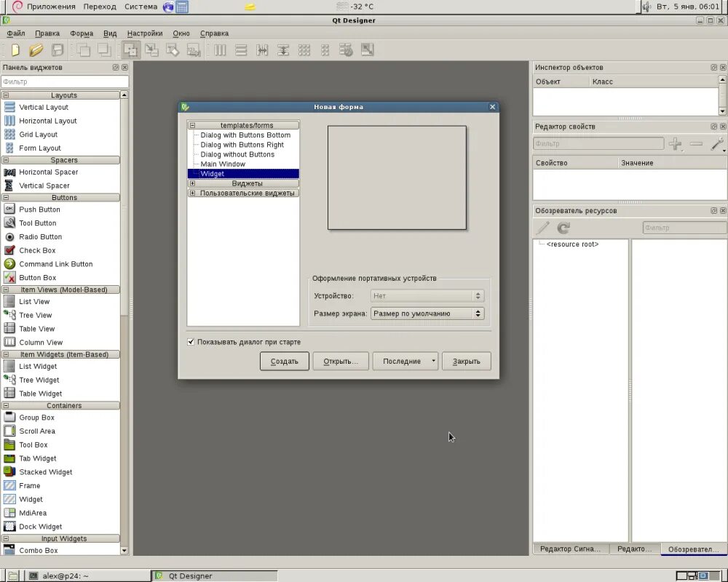
Task: Click the resource browser Фильтр field
Action: pyautogui.click(x=685, y=228)
